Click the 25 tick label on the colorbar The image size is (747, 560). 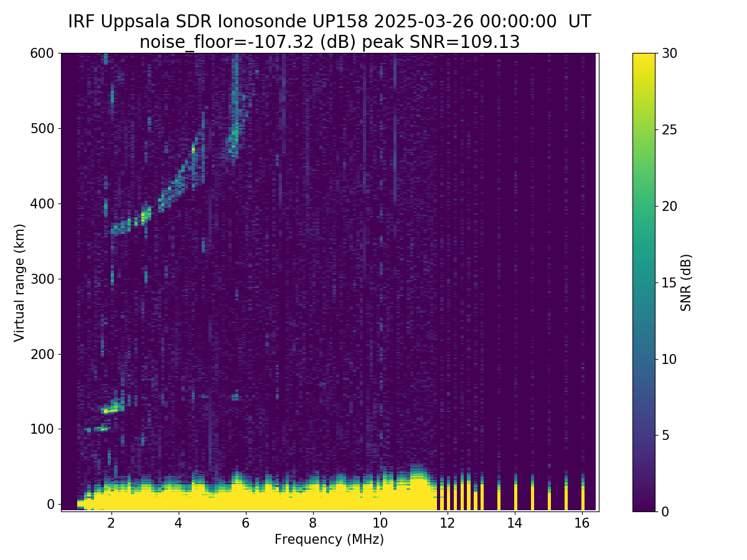[670, 130]
